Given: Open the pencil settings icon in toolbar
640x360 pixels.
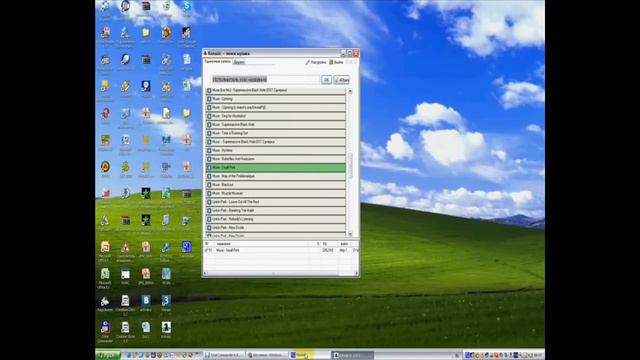Looking at the screenshot, I should click(x=308, y=62).
